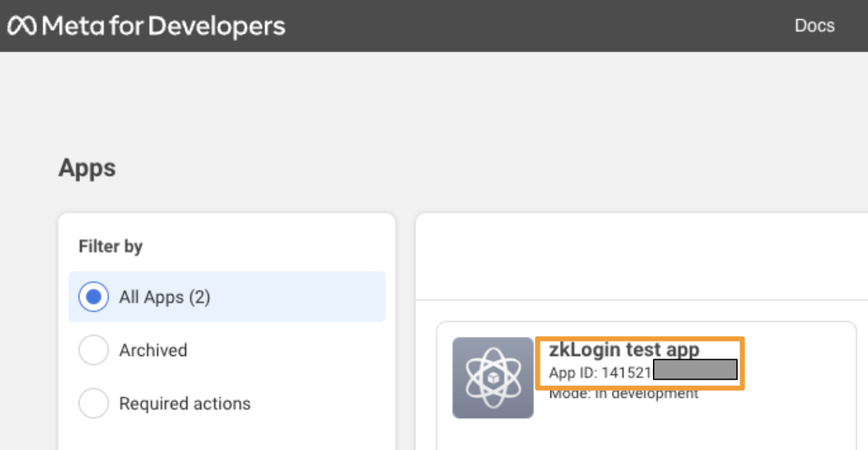Open the Docs menu item
868x450 pixels.
(814, 25)
